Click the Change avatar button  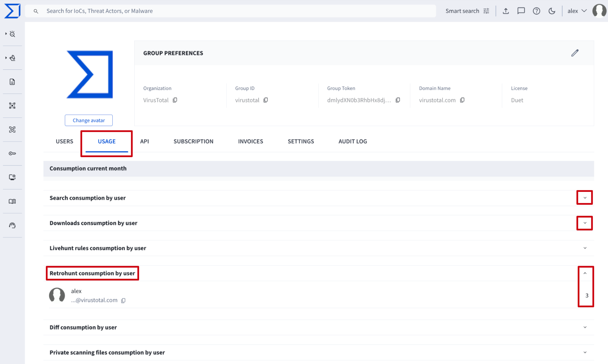89,120
